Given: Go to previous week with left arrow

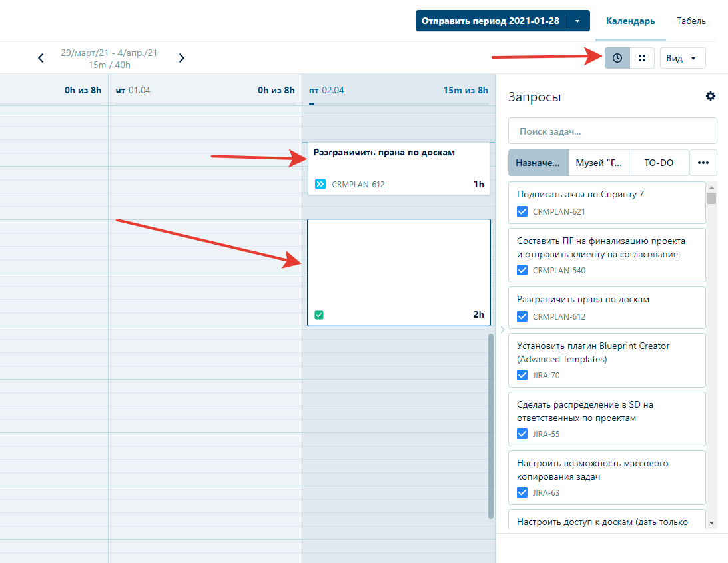Looking at the screenshot, I should [x=41, y=58].
